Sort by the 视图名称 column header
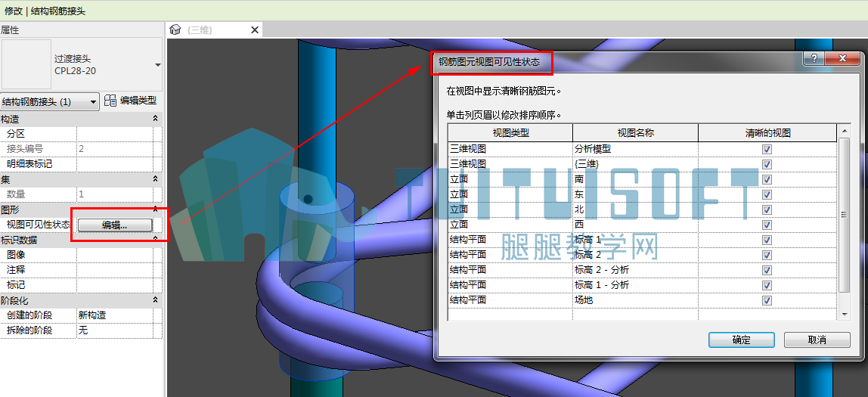868x397 pixels. pos(635,133)
